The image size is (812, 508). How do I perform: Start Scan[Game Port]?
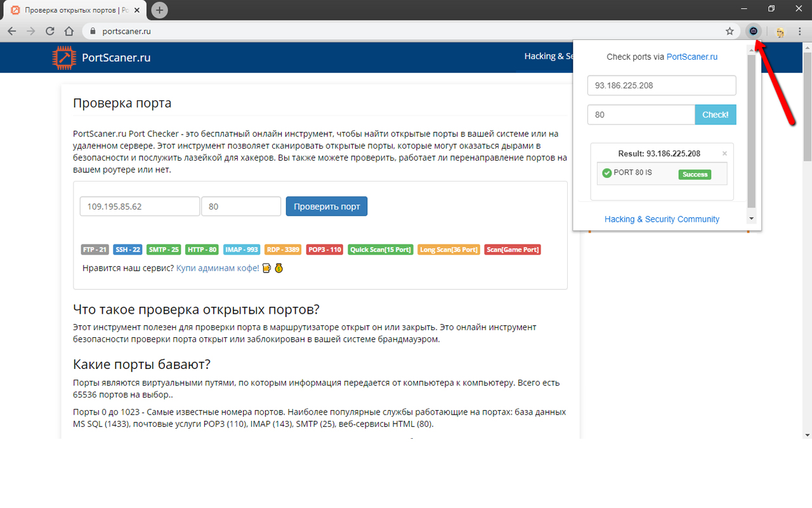pyautogui.click(x=513, y=250)
